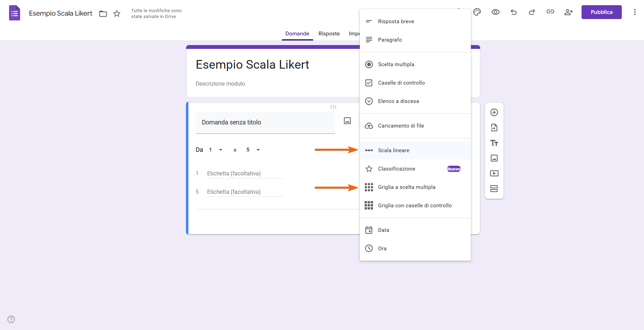
Task: Select 'Caselle di controllo' option
Action: (x=401, y=82)
